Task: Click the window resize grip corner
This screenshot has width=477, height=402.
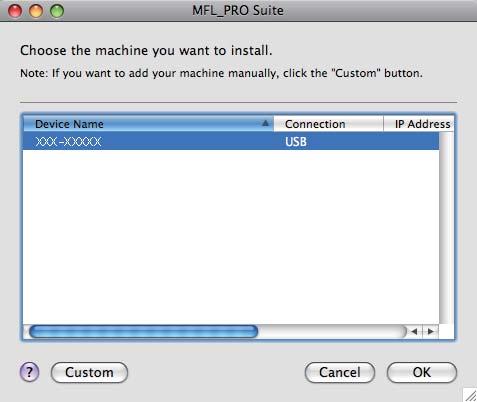Action: pyautogui.click(x=470, y=395)
